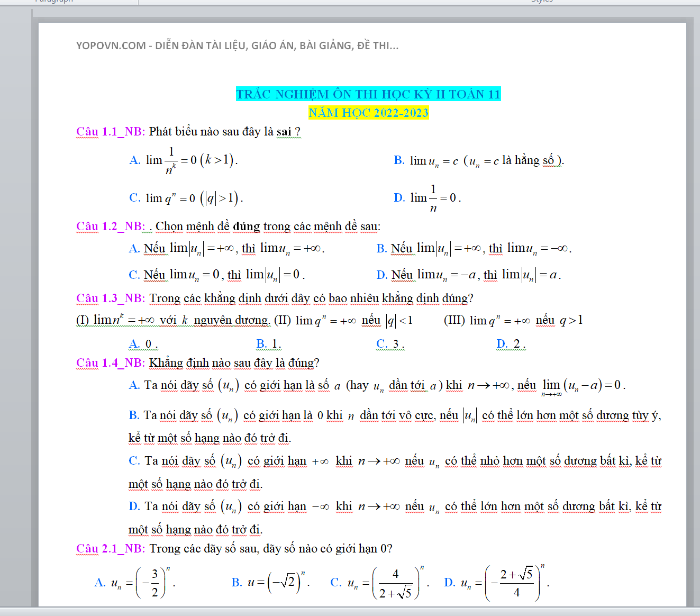Click answer option D. 2 in Câu 1.3
This screenshot has width=700, height=616.
[511, 344]
